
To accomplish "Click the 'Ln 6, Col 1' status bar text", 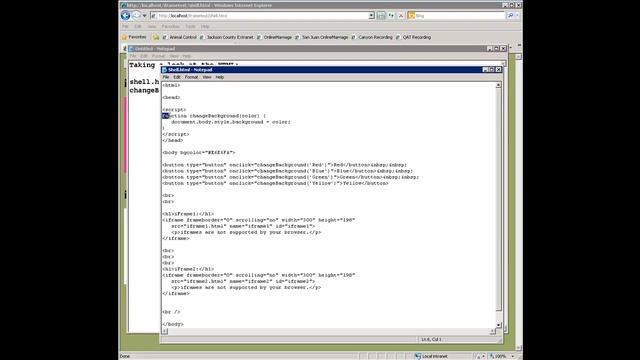I will pos(431,340).
